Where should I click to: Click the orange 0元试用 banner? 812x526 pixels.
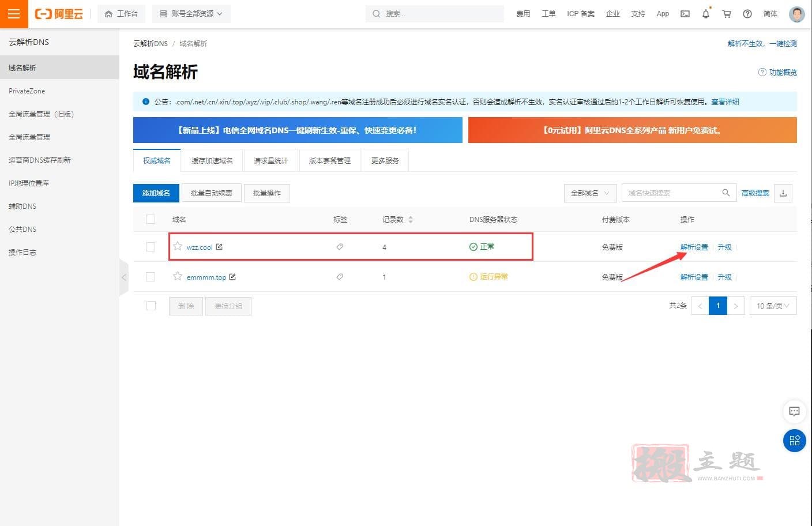(x=633, y=130)
